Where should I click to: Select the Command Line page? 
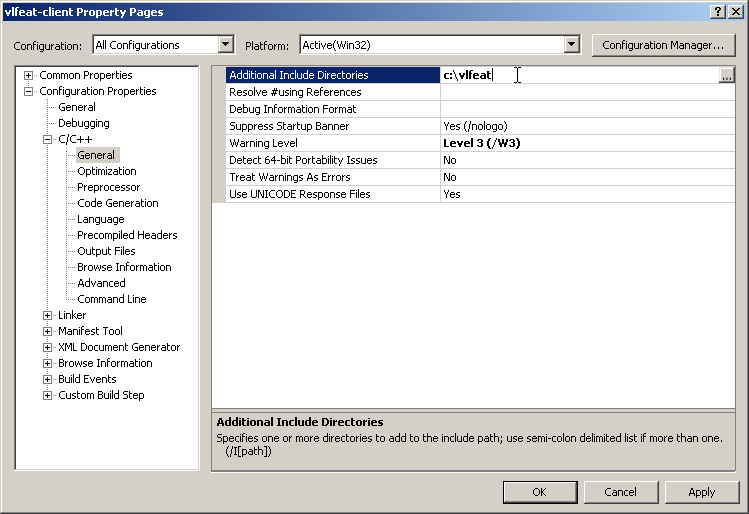pos(112,300)
